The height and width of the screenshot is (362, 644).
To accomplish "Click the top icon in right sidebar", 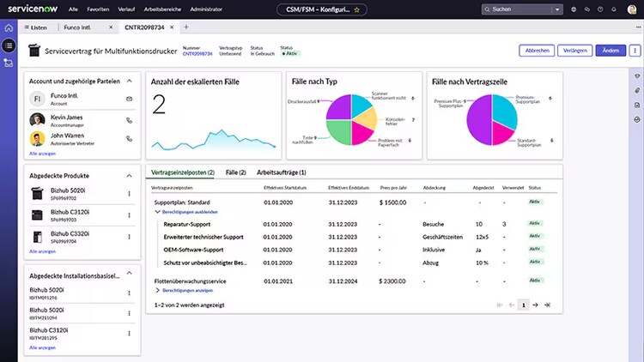I will click(x=637, y=76).
